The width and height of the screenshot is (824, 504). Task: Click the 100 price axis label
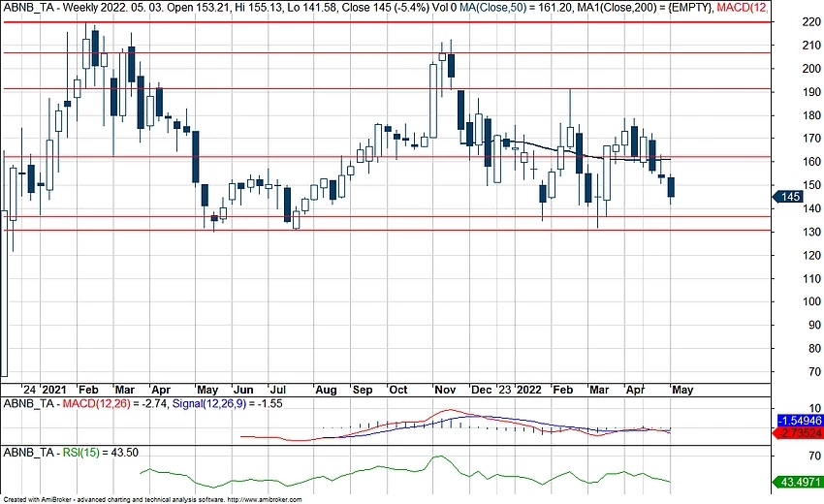click(812, 301)
